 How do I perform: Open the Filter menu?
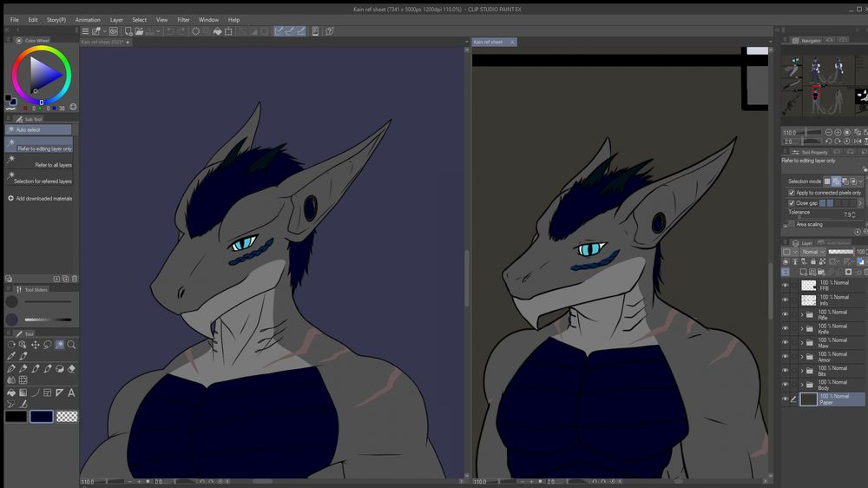[x=183, y=19]
